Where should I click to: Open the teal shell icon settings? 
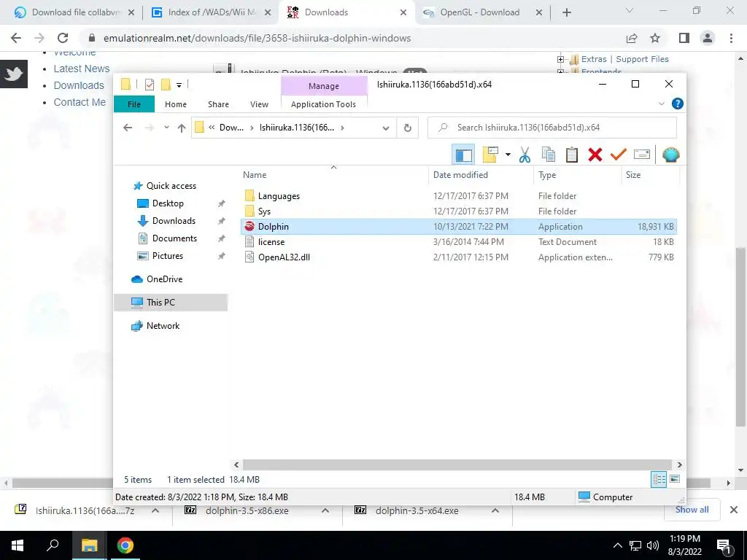pyautogui.click(x=671, y=155)
